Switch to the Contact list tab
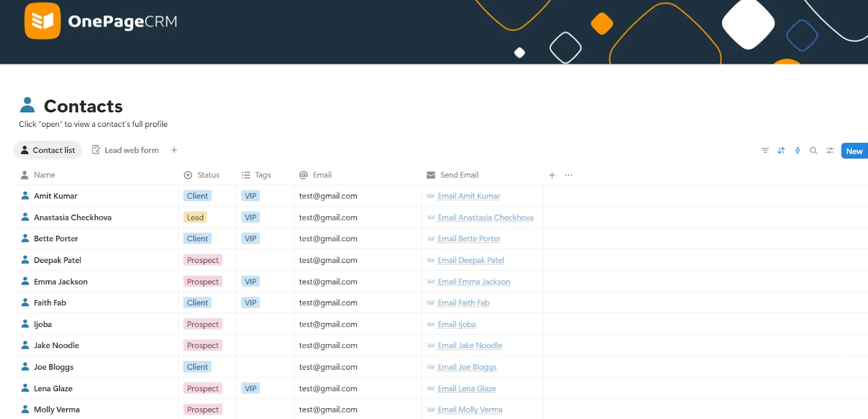The image size is (868, 419). click(48, 150)
